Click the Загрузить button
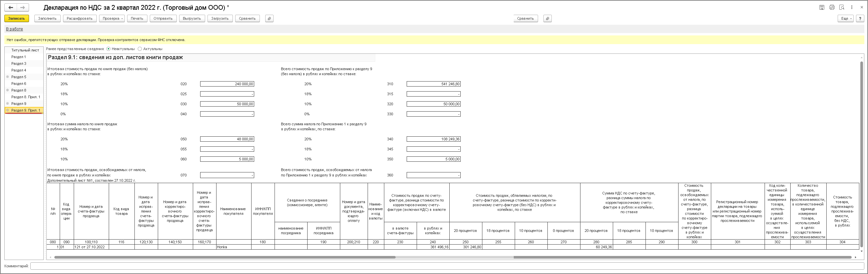The image size is (868, 274). (220, 19)
